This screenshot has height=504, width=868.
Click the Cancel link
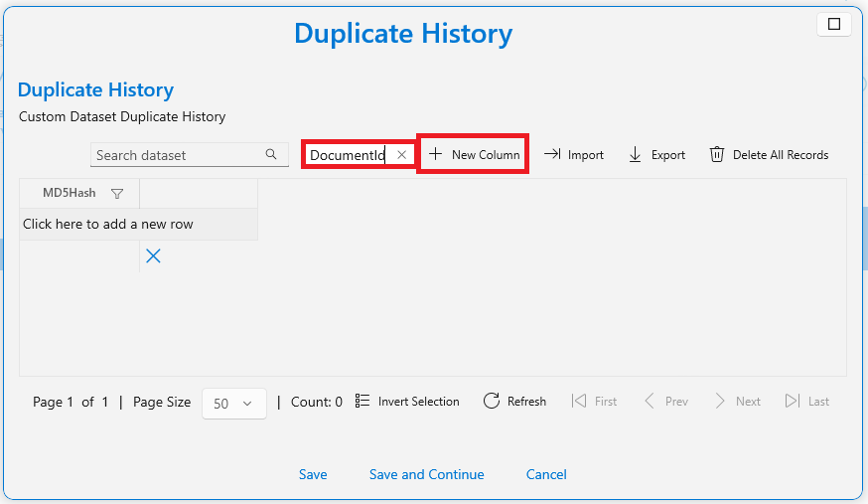click(546, 474)
